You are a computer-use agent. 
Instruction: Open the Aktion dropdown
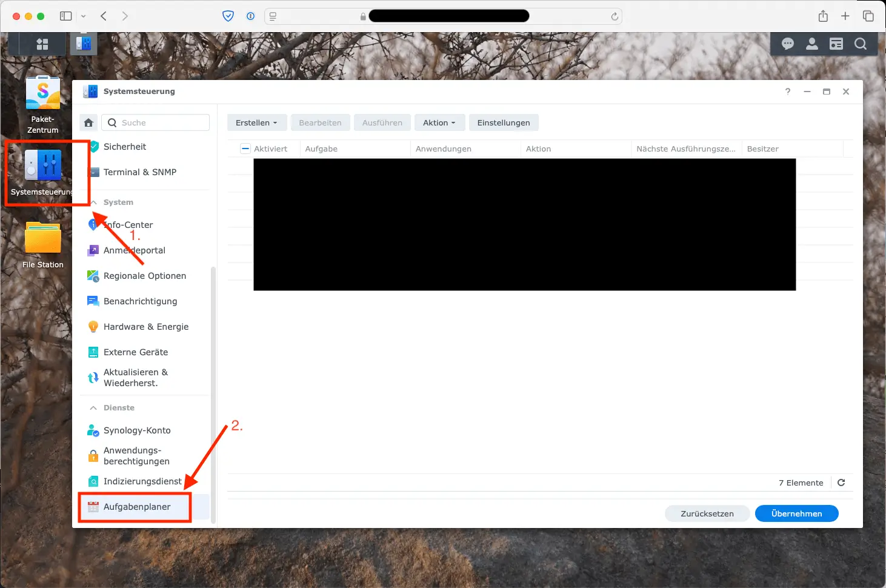[439, 122]
